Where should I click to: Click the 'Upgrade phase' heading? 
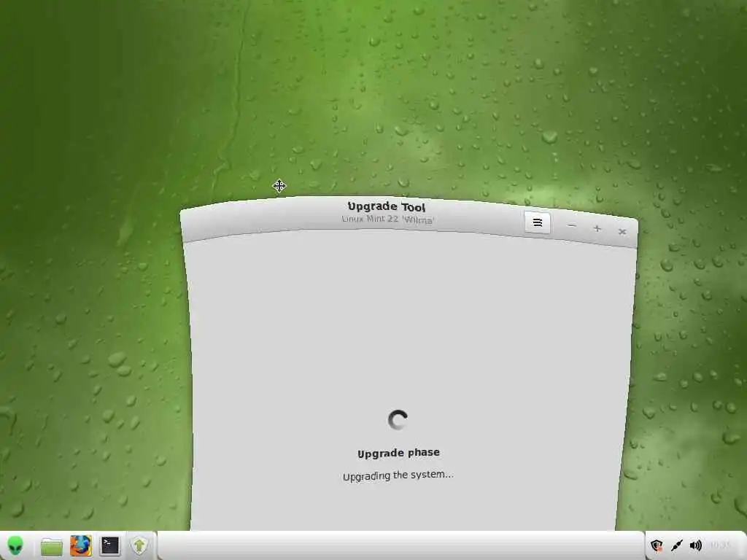(x=398, y=453)
